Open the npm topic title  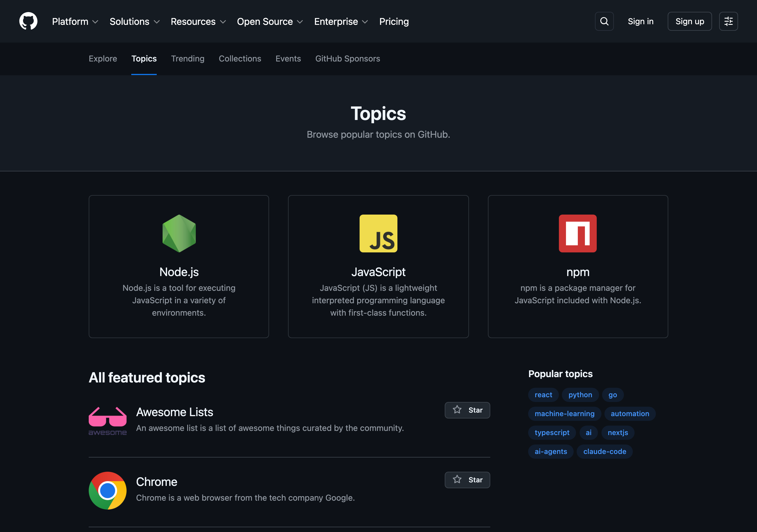click(578, 272)
